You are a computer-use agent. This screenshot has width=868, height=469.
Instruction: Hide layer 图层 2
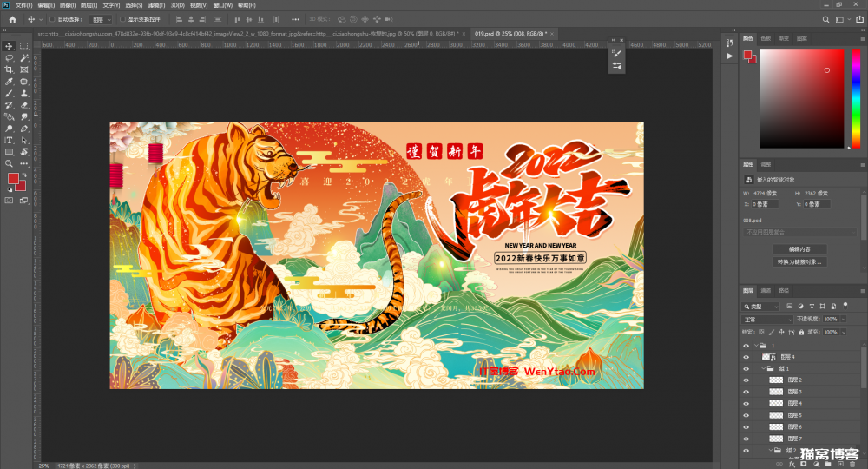tap(746, 380)
